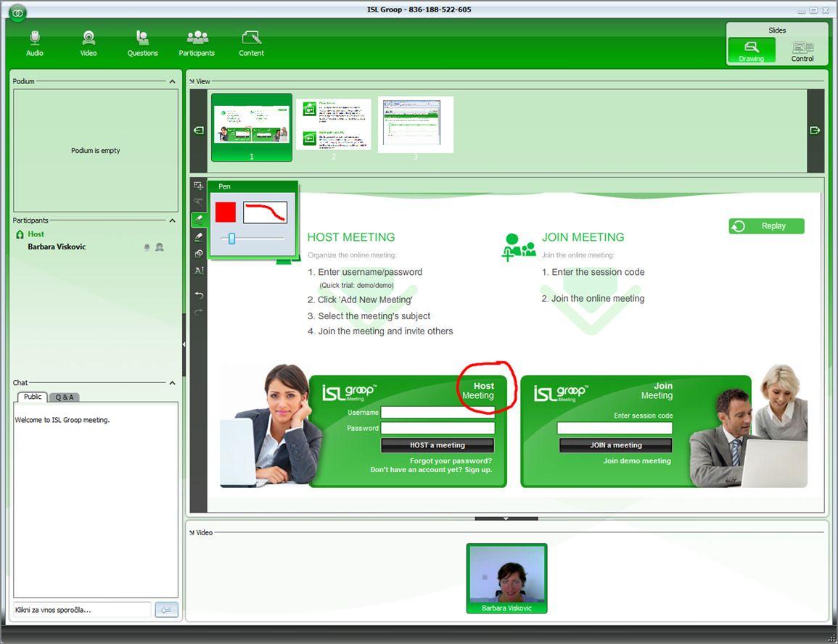The width and height of the screenshot is (838, 644).
Task: Collapse the View section using its triangle
Action: pyautogui.click(x=192, y=82)
